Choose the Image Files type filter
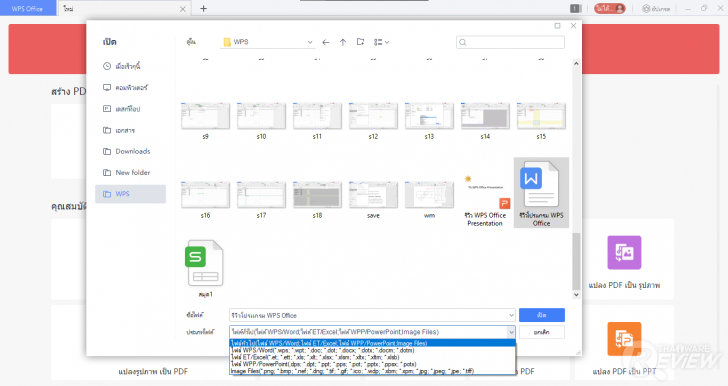 (373, 371)
